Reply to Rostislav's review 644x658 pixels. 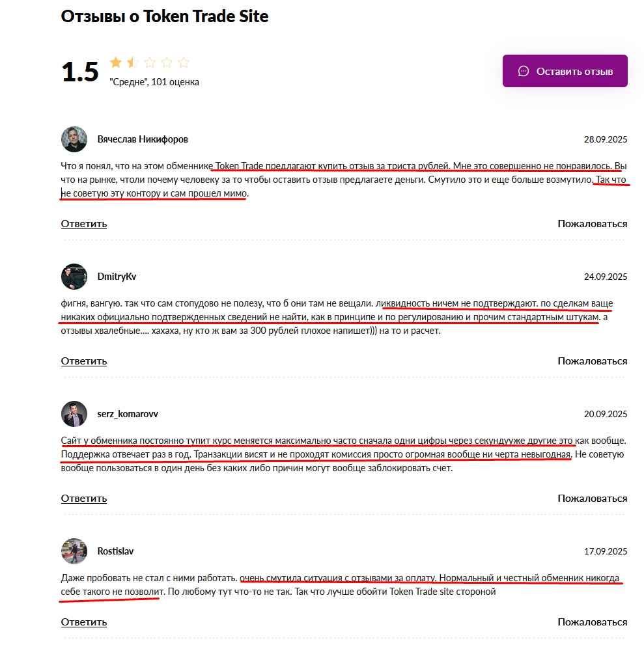[84, 622]
